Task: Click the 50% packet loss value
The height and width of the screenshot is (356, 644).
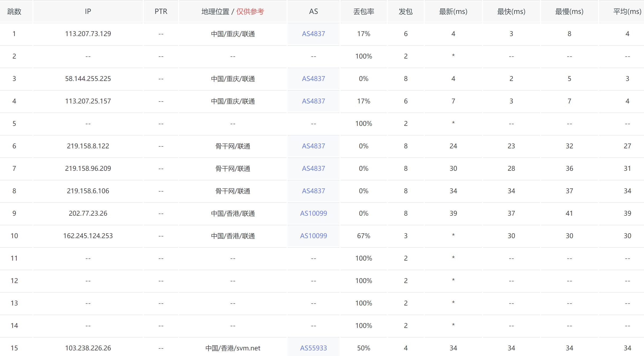Action: tap(364, 348)
